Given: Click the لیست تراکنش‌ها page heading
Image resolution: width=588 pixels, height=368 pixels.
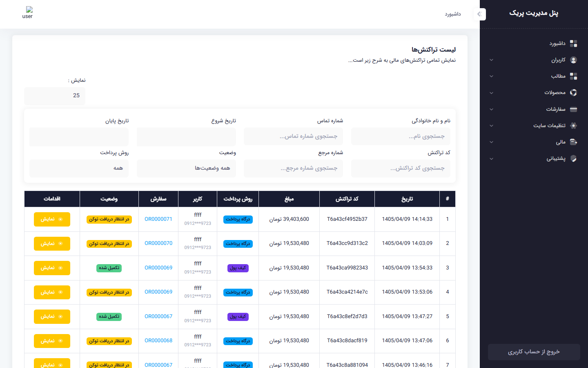Looking at the screenshot, I should click(x=434, y=49).
